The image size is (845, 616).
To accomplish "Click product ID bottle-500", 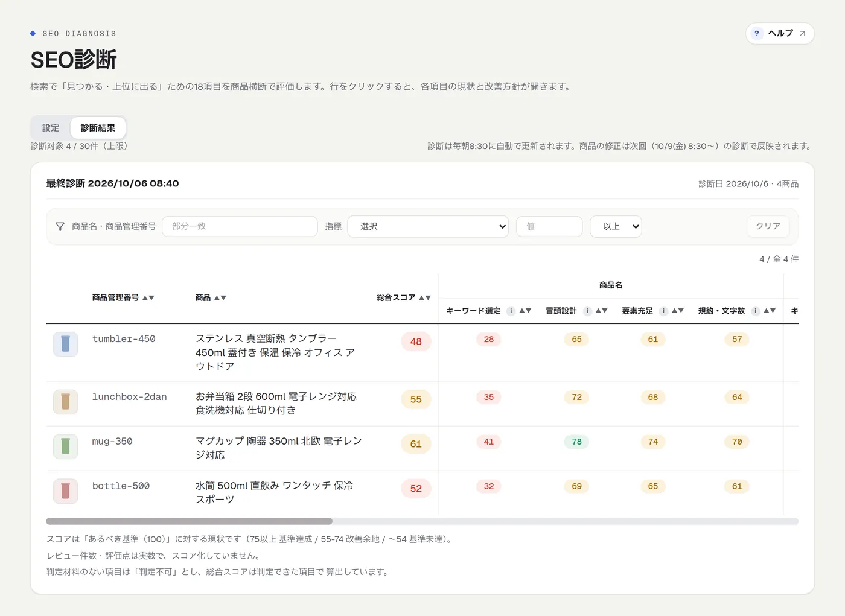I will point(121,486).
